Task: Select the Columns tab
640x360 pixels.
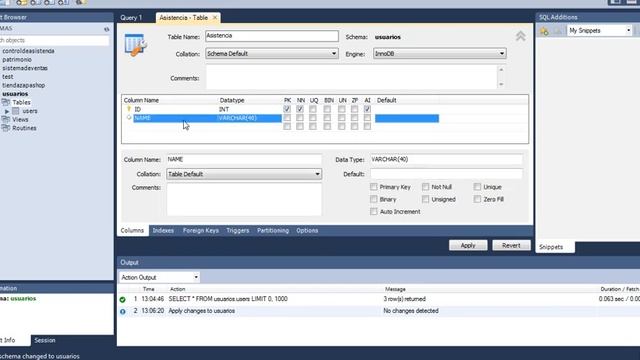Action: pyautogui.click(x=132, y=231)
